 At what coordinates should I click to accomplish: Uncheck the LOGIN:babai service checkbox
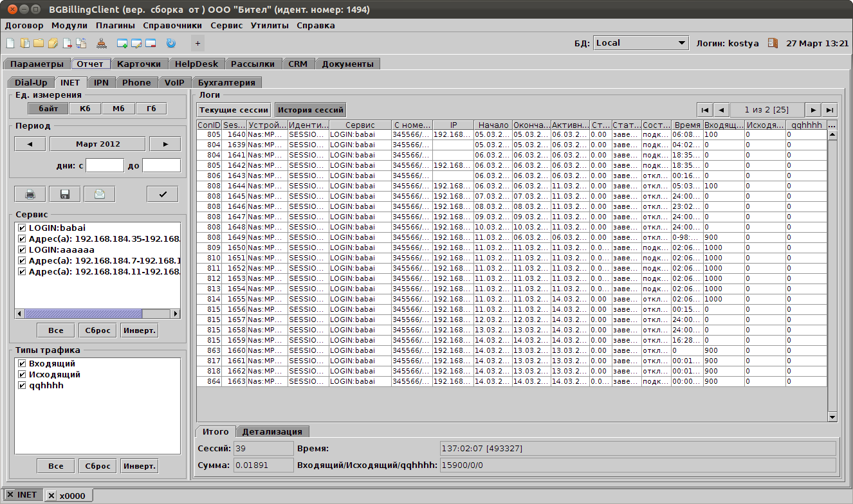coord(23,228)
